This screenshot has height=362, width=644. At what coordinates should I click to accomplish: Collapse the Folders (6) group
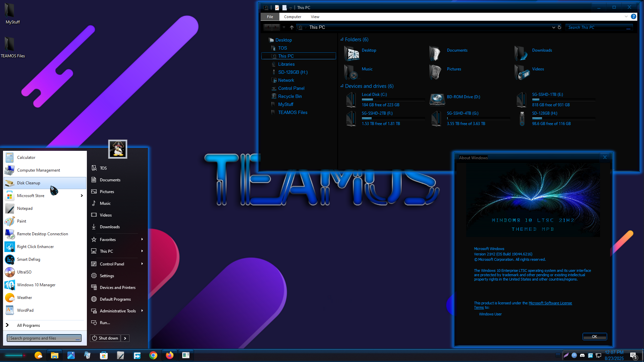[x=342, y=40]
